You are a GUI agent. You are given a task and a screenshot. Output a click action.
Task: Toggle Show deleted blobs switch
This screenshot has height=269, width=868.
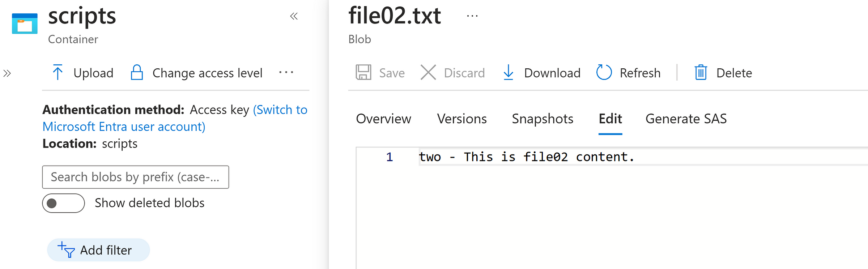click(x=64, y=203)
